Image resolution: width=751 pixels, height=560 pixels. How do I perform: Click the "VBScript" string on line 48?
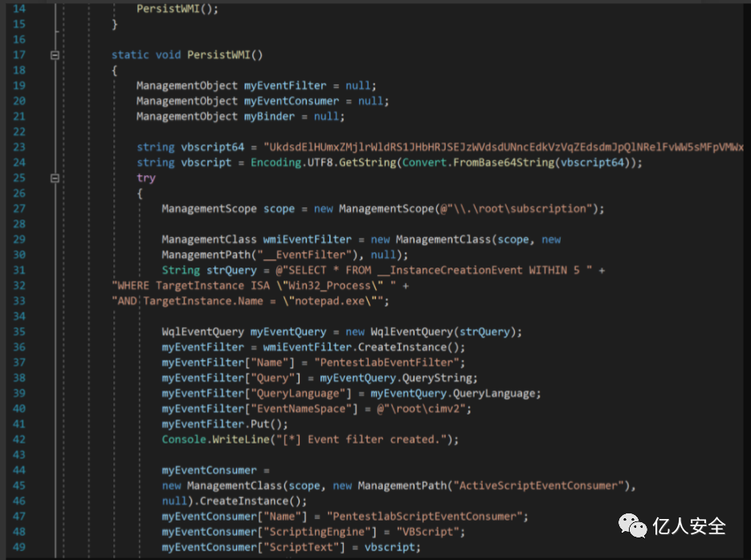(x=427, y=532)
